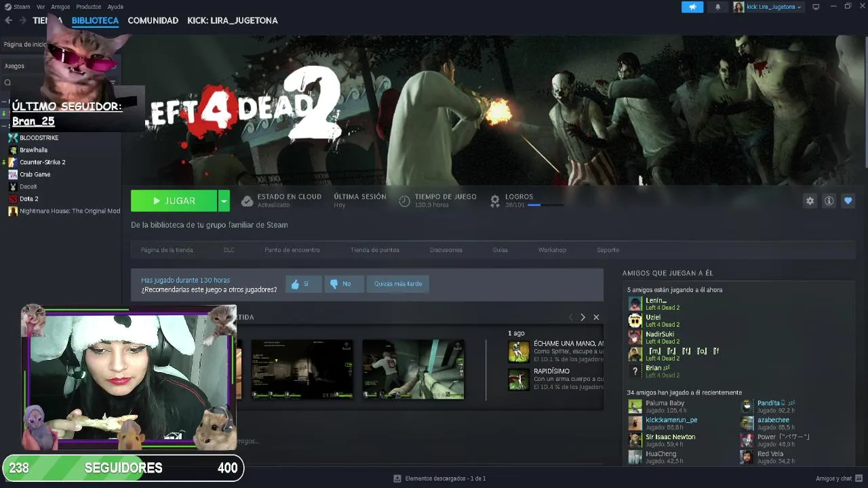Open game settings gear icon
The height and width of the screenshot is (488, 868).
click(810, 201)
